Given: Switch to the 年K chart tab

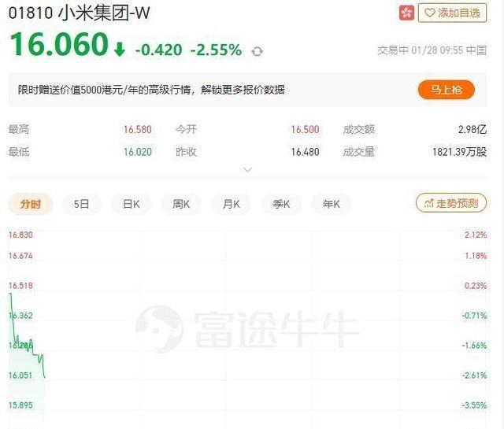Looking at the screenshot, I should pos(332,204).
